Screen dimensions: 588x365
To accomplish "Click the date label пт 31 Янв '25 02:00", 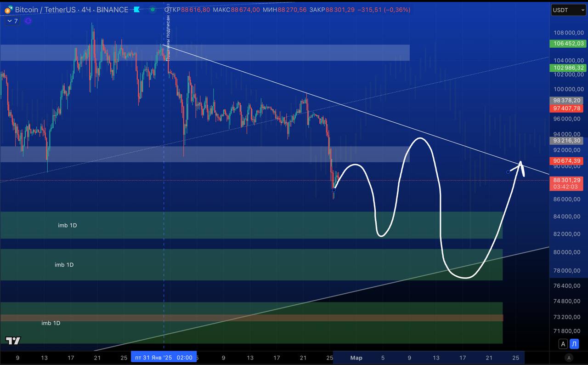I will (164, 357).
